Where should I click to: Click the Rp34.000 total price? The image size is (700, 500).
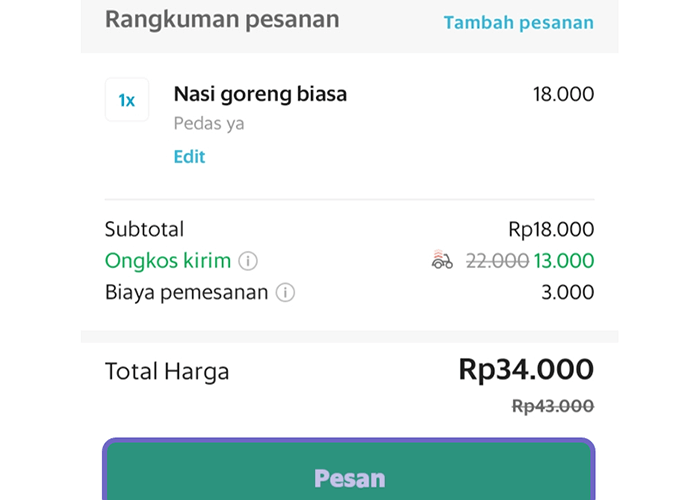526,370
